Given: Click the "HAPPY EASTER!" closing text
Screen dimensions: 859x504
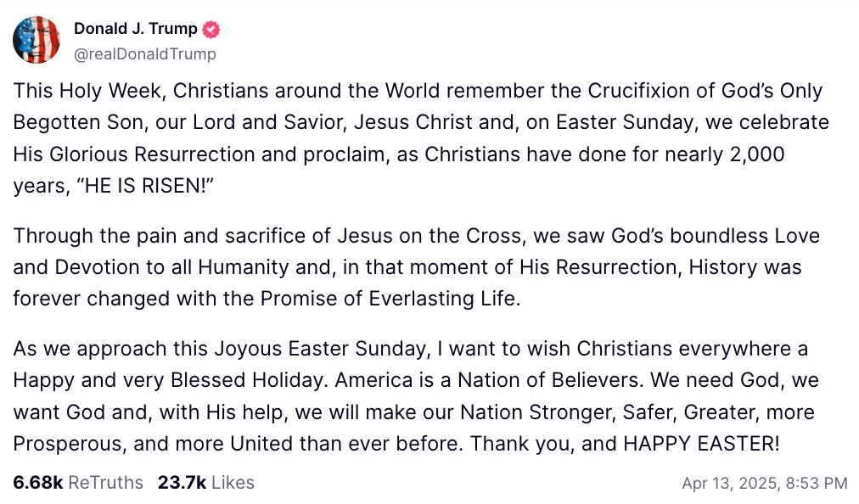Looking at the screenshot, I should (701, 444).
